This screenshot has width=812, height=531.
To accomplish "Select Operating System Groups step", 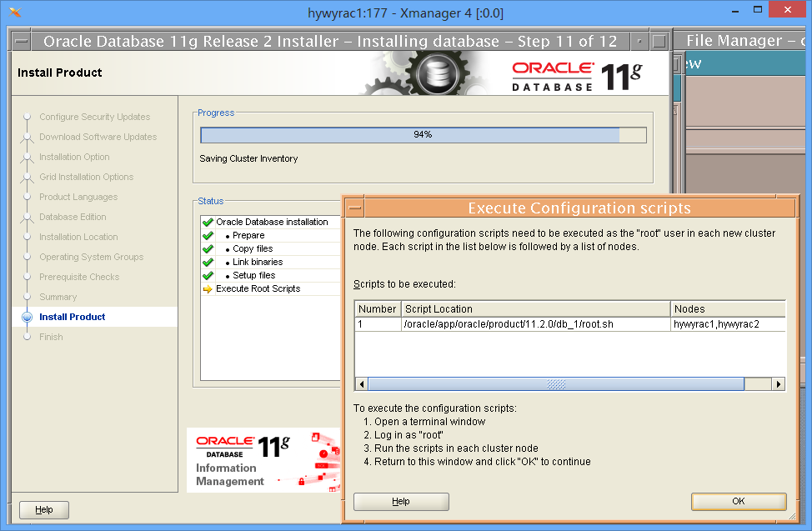I will click(x=92, y=257).
